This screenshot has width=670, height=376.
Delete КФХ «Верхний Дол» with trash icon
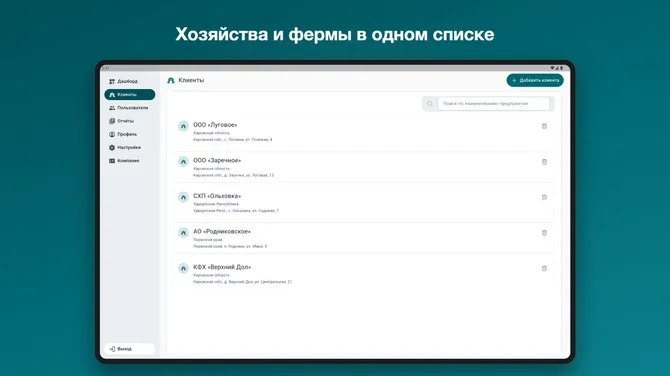coord(544,268)
